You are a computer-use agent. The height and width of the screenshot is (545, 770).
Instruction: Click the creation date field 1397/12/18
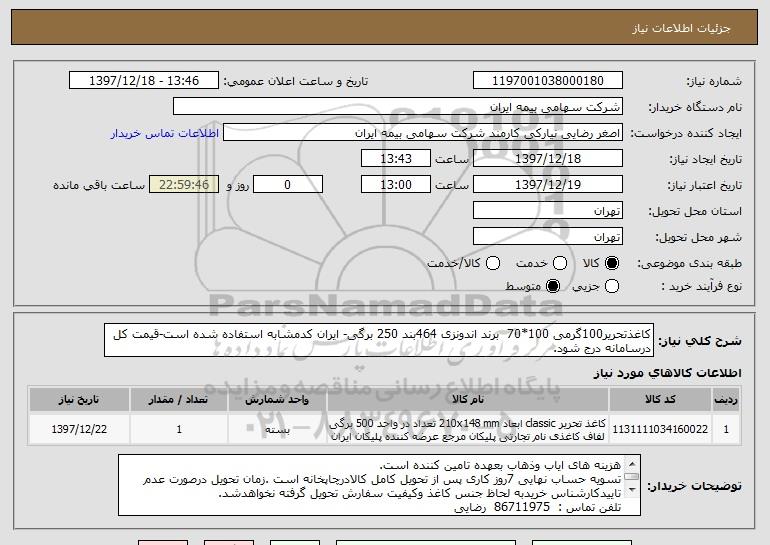[548, 159]
